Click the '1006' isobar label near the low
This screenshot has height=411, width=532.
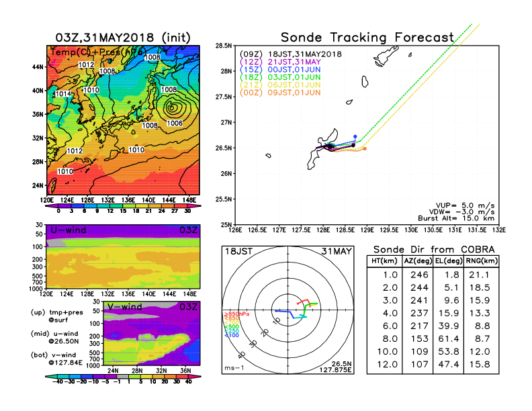[x=175, y=124]
